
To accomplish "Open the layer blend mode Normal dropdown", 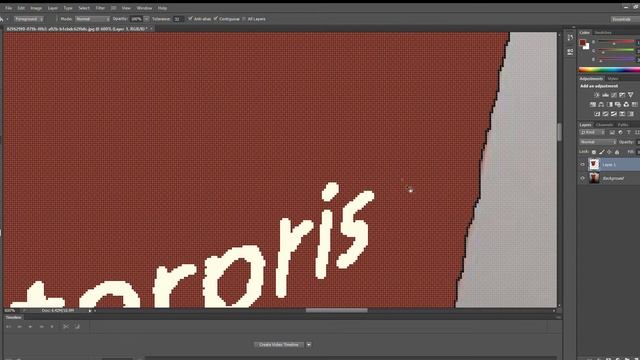I will tap(598, 142).
